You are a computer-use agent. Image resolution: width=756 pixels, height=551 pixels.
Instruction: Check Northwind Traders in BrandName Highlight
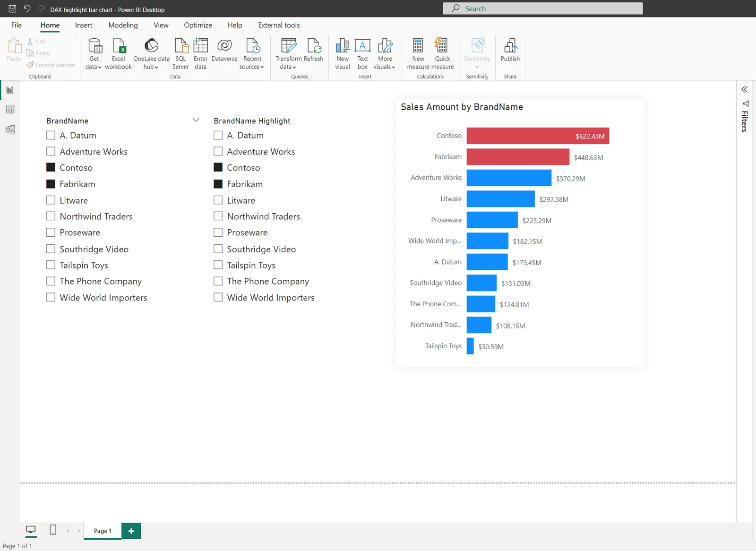click(x=218, y=216)
